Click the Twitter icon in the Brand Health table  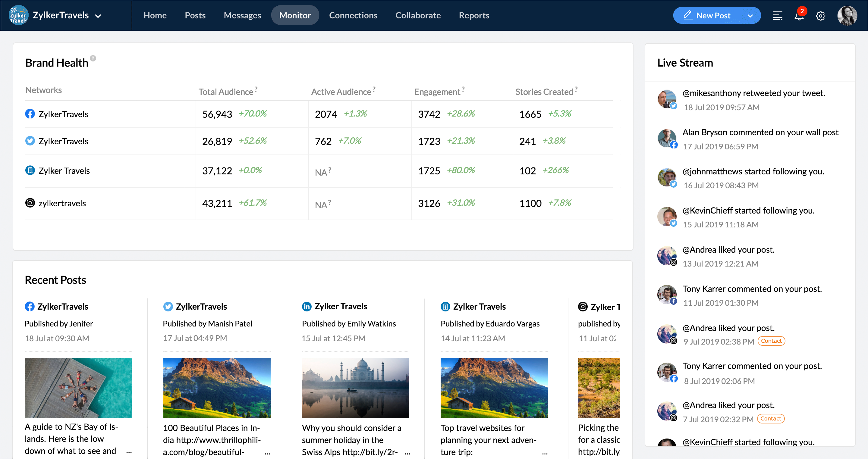pyautogui.click(x=30, y=141)
